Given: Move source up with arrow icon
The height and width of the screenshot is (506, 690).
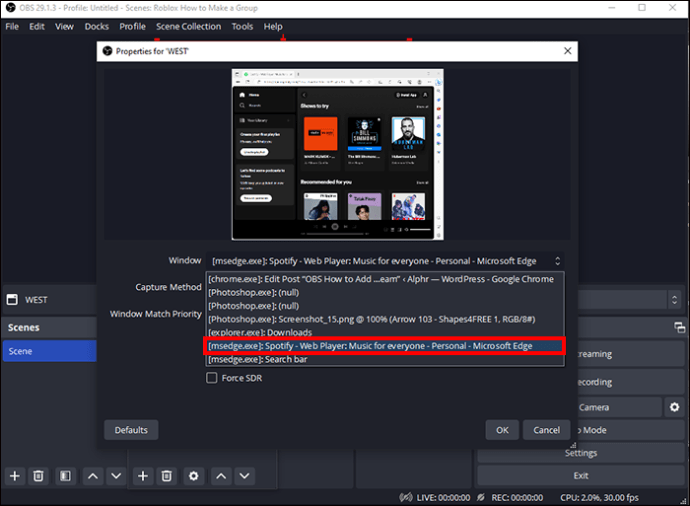Looking at the screenshot, I should pos(221,476).
